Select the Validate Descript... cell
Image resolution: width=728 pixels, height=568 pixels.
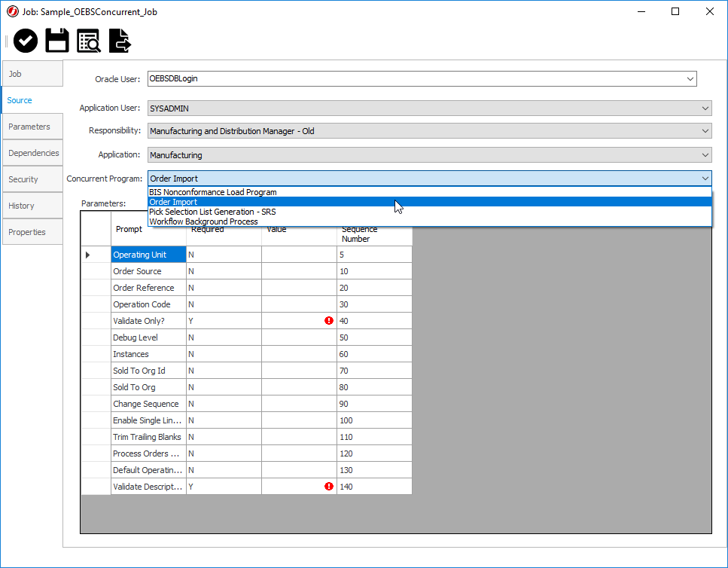click(x=148, y=487)
